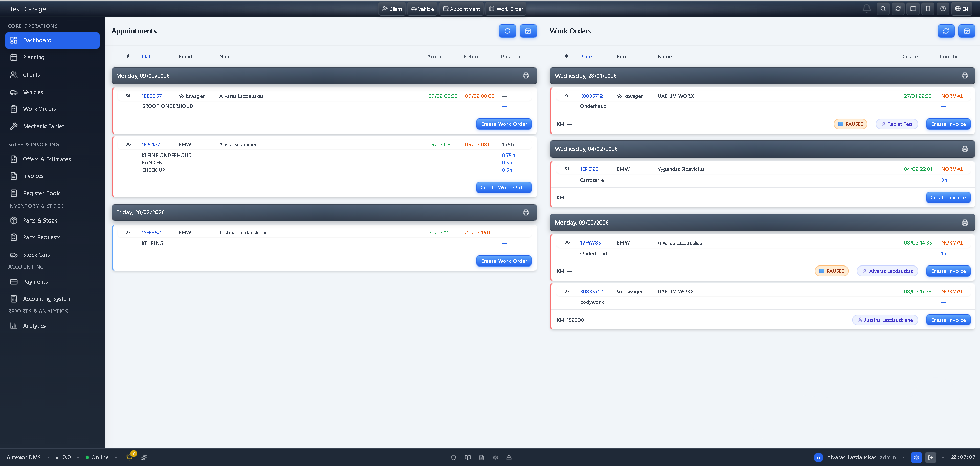Create Work Order for plate 1EPC127
Image resolution: width=980 pixels, height=466 pixels.
pos(503,188)
